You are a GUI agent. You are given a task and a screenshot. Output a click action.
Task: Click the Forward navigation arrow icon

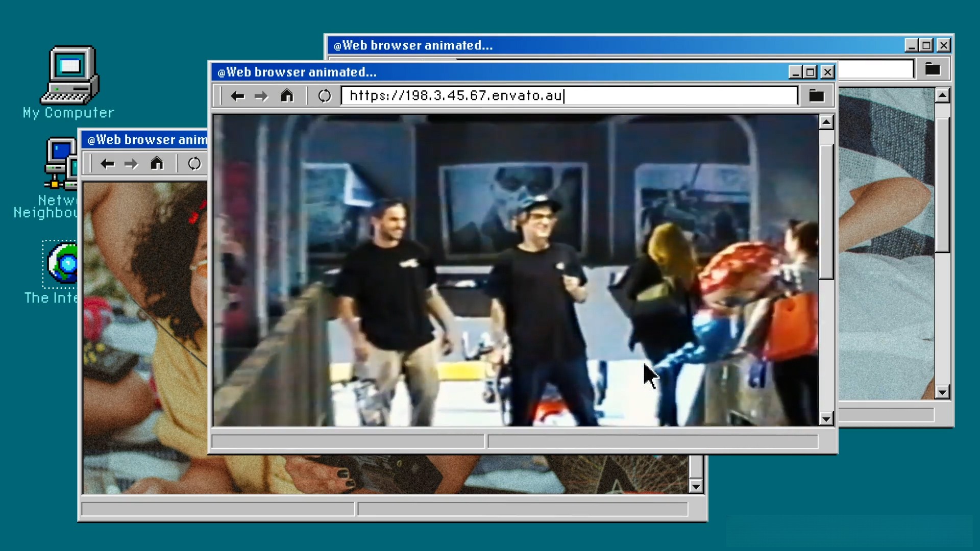coord(260,95)
